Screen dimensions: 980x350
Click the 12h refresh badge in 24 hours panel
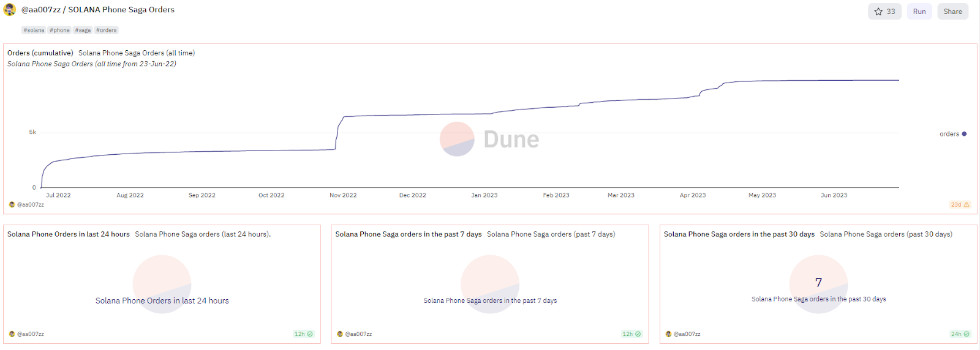pos(303,334)
